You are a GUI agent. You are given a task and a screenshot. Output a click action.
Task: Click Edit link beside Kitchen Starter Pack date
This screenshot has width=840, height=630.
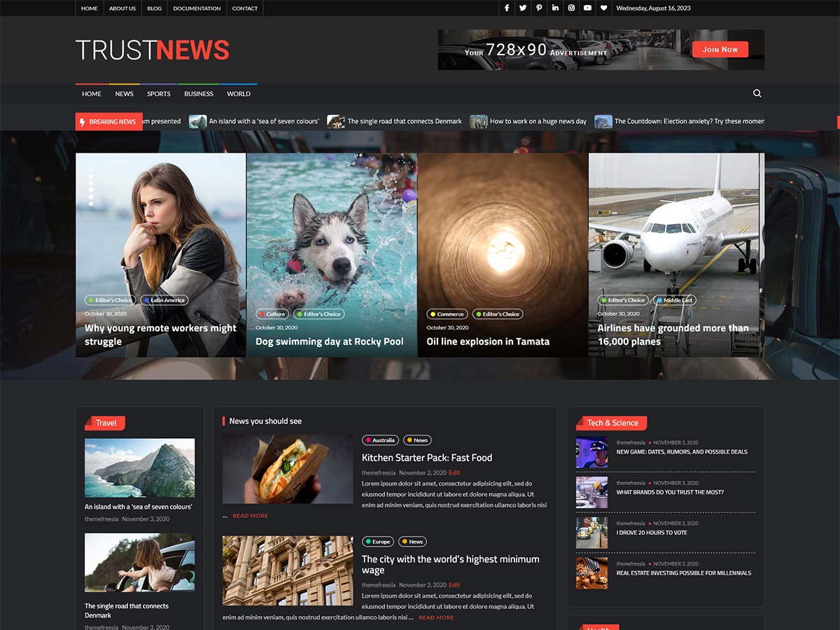click(454, 473)
